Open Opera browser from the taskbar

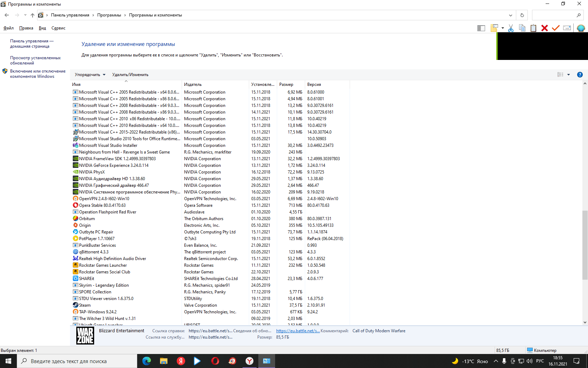pos(215,361)
